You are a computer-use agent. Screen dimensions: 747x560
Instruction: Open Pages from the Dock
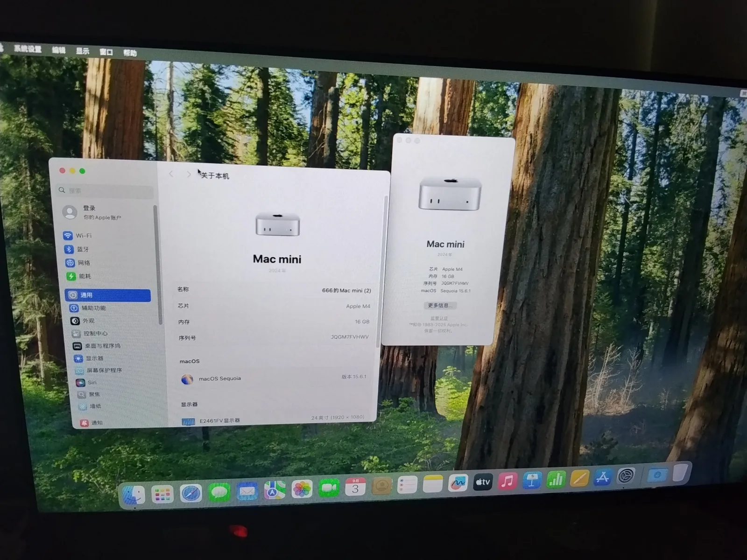tap(579, 478)
